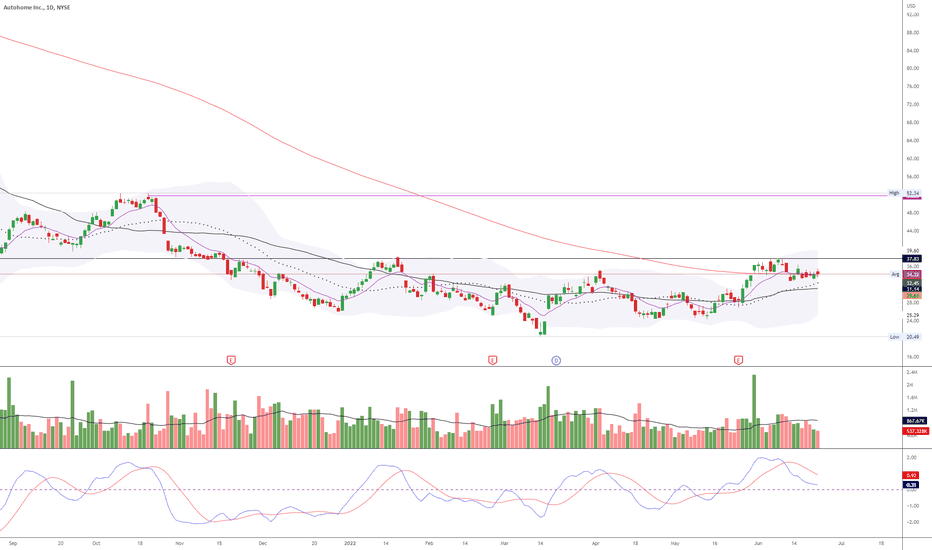Select the Low 20.49 price label
The image size is (932, 550).
(x=904, y=337)
